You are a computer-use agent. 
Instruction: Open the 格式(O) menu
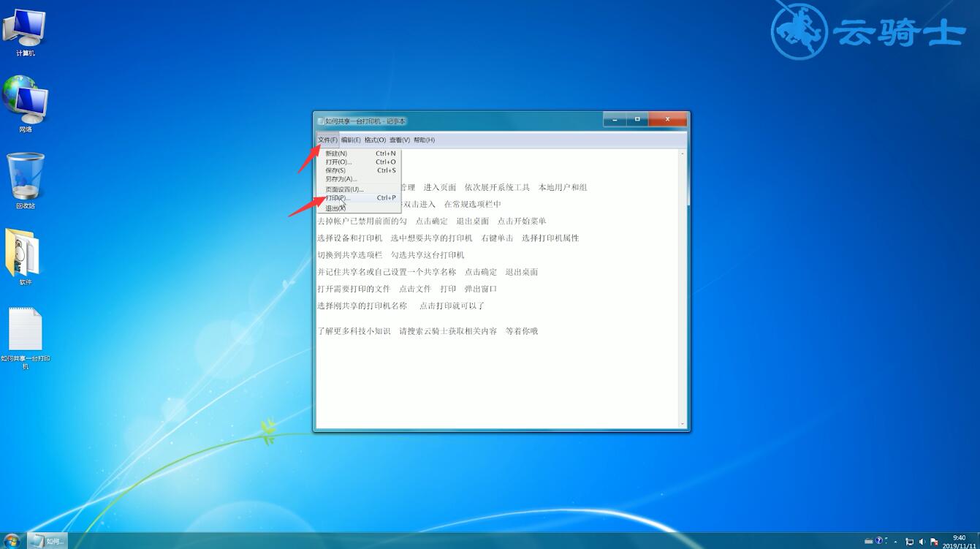(x=375, y=140)
